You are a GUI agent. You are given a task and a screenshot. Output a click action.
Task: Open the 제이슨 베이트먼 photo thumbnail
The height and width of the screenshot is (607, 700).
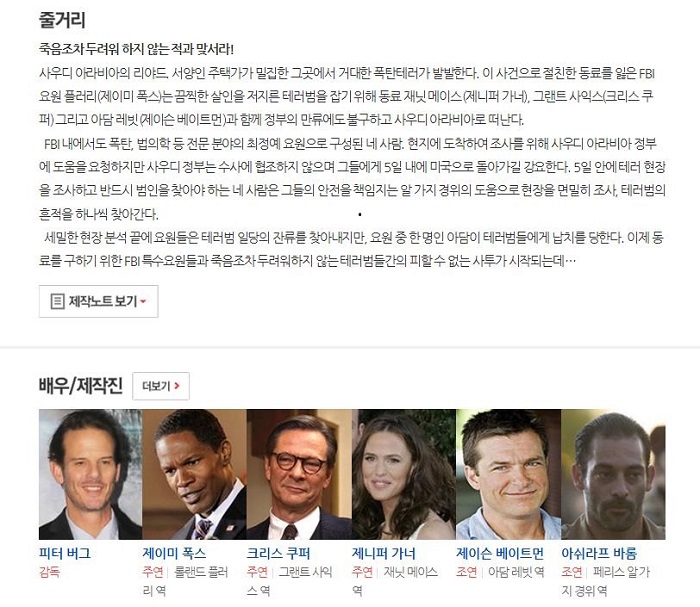point(508,474)
